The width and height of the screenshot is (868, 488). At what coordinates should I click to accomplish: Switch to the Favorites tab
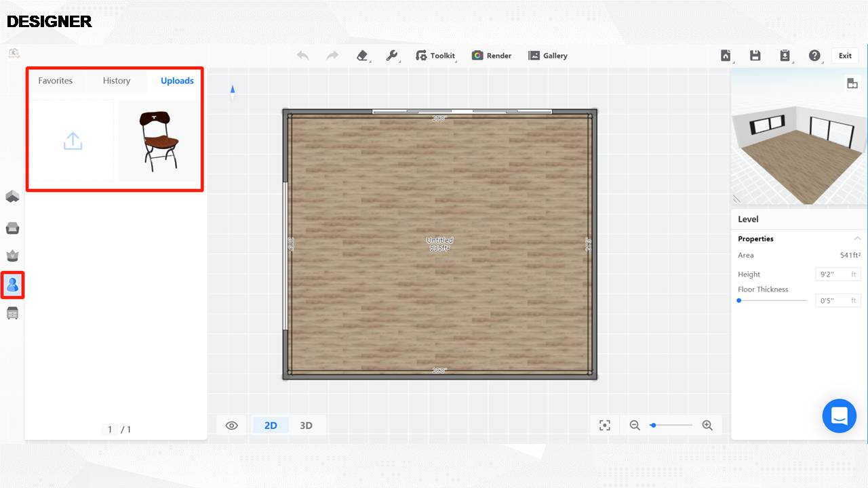pos(55,81)
